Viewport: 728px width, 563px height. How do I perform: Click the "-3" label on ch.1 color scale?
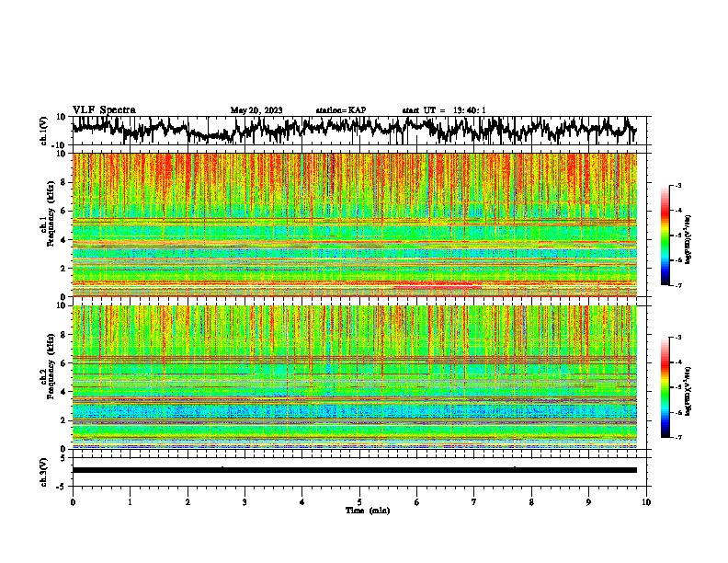pos(677,185)
